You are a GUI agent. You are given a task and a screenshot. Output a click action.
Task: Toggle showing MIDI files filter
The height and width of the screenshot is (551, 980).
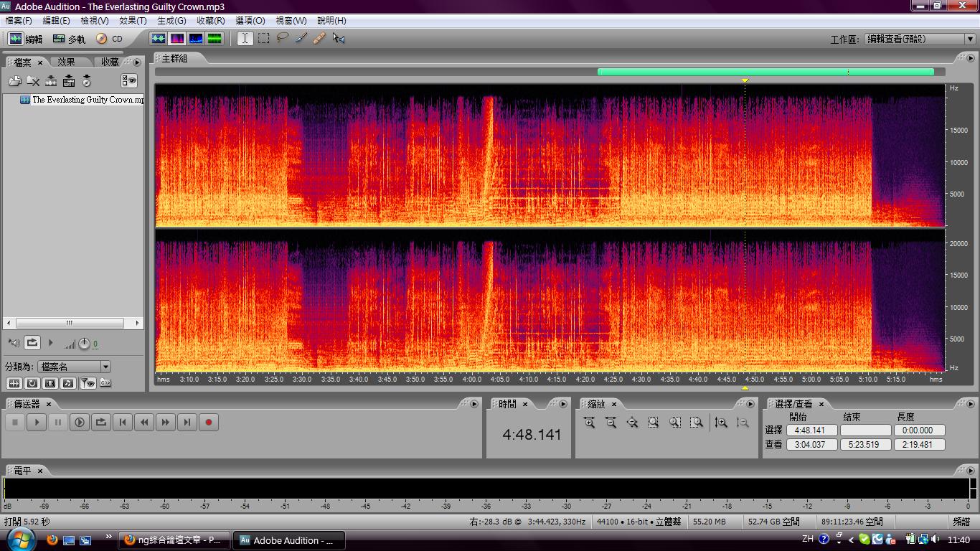(68, 383)
